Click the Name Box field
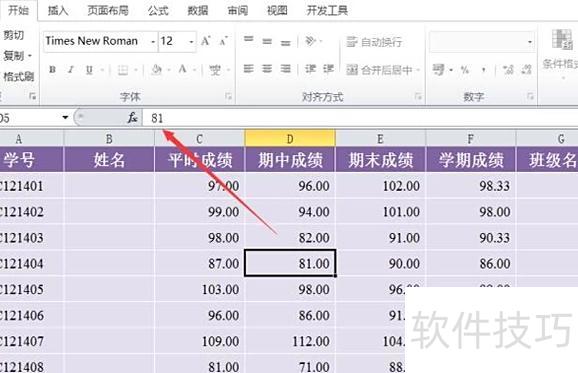Image resolution: width=578 pixels, height=373 pixels. [x=29, y=118]
